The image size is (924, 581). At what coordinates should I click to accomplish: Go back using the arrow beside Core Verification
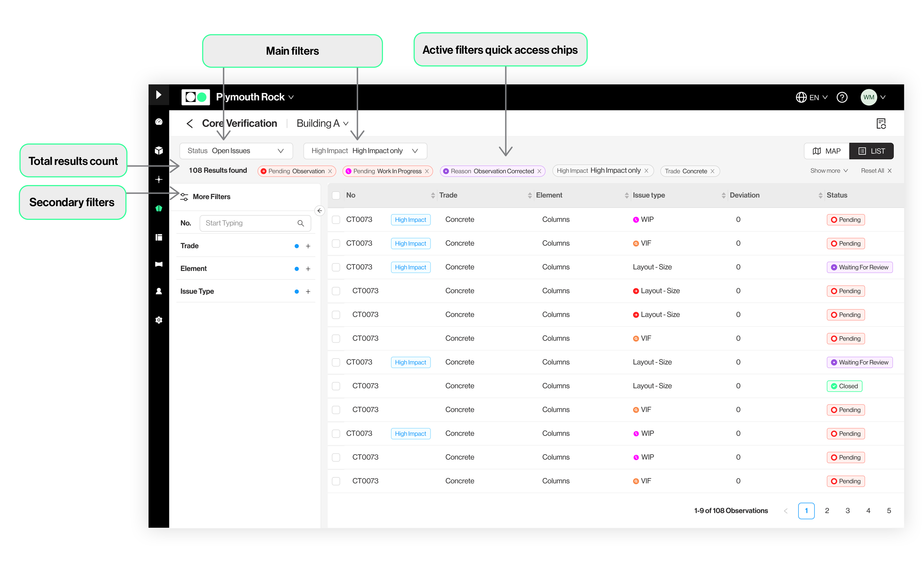tap(189, 124)
